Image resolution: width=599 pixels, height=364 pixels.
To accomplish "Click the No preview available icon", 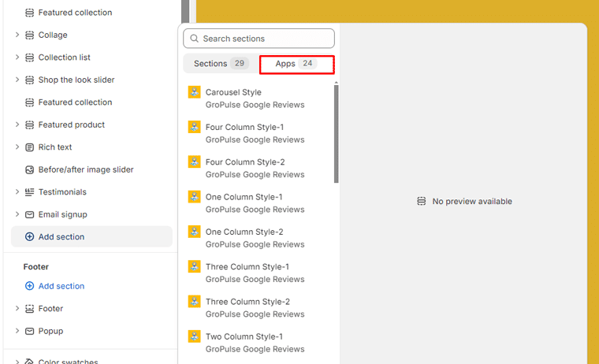I will pyautogui.click(x=422, y=201).
